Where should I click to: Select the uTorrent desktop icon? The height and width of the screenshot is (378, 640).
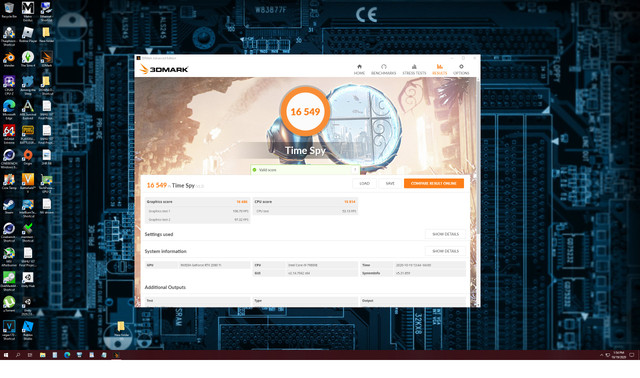pyautogui.click(x=9, y=304)
